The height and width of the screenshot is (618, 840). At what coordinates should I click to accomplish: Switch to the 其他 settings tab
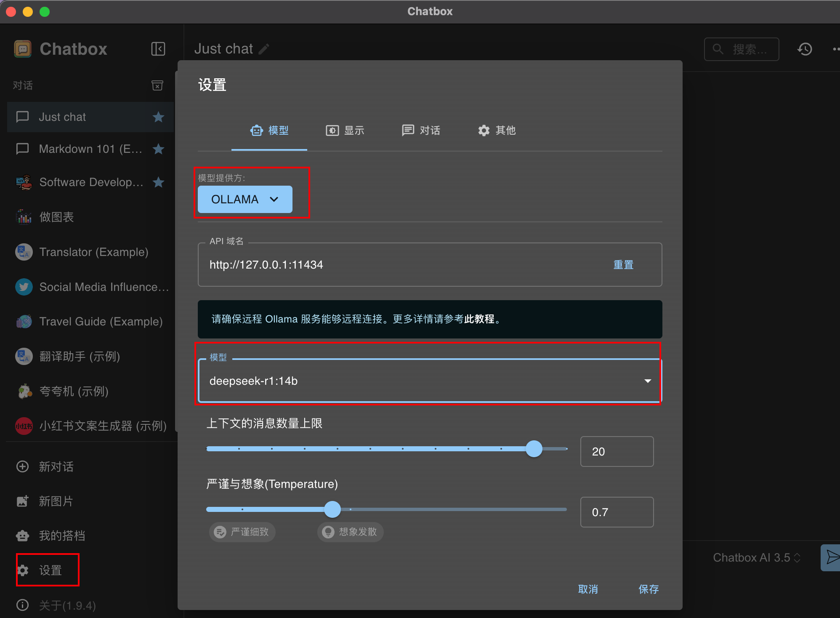tap(497, 131)
